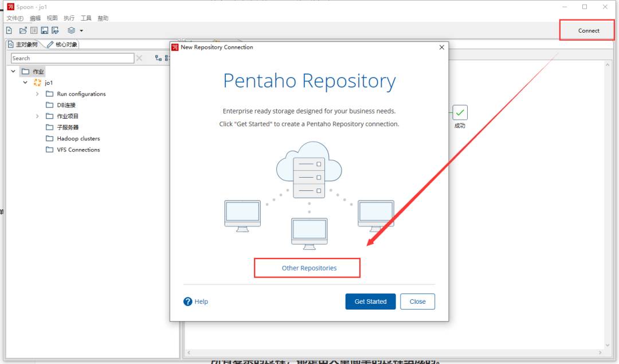Click the Search input field
Image resolution: width=619 pixels, height=364 pixels.
point(72,58)
